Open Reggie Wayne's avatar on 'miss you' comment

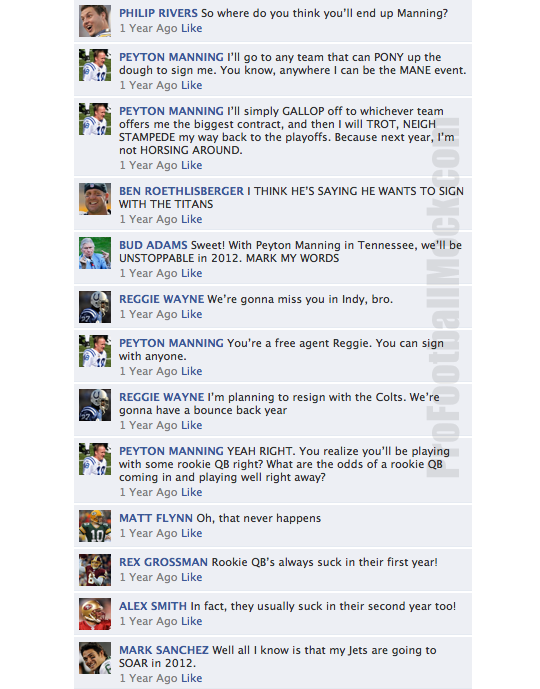coord(95,307)
